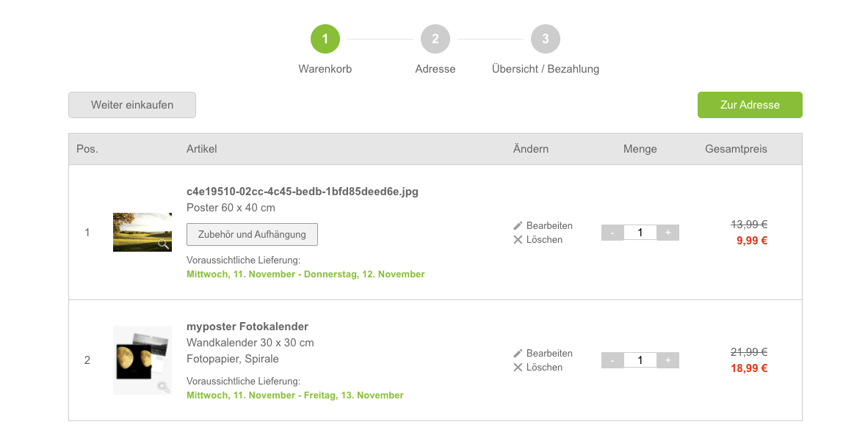
Task: Click the pencil icon for the poster item
Action: [x=518, y=226]
